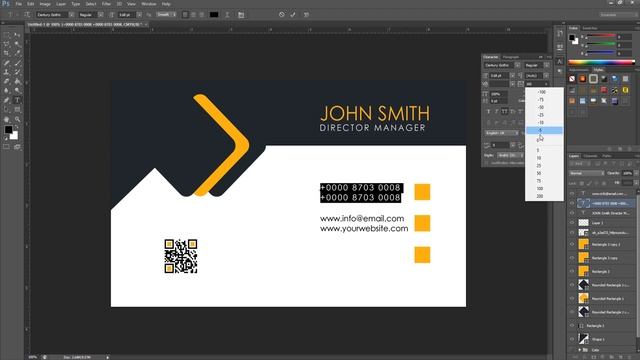The image size is (640, 360).
Task: Cancel current text edits icon
Action: 282,15
